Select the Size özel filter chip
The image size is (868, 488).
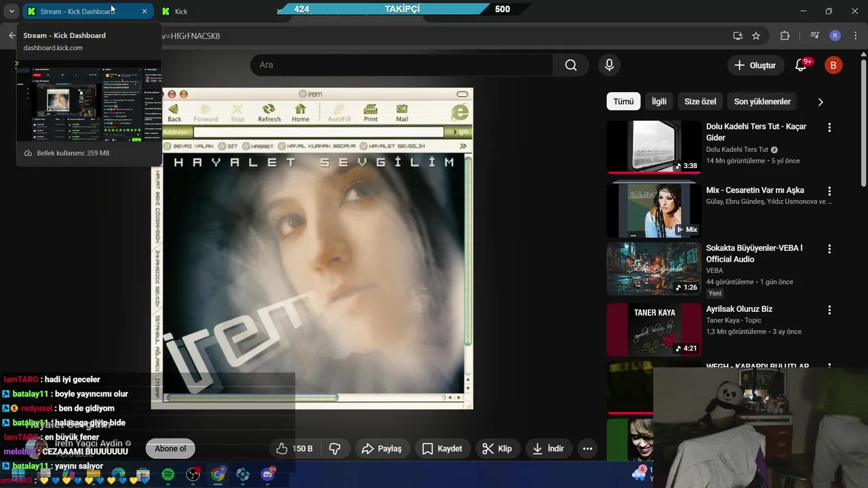(701, 102)
